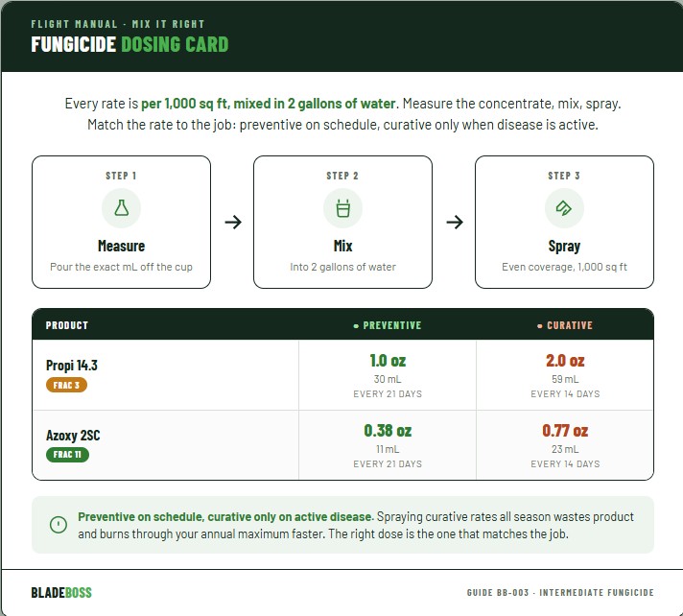683x616 pixels.
Task: Click EVERY 21 DAYS in Propi preventive cell
Action: click(388, 393)
